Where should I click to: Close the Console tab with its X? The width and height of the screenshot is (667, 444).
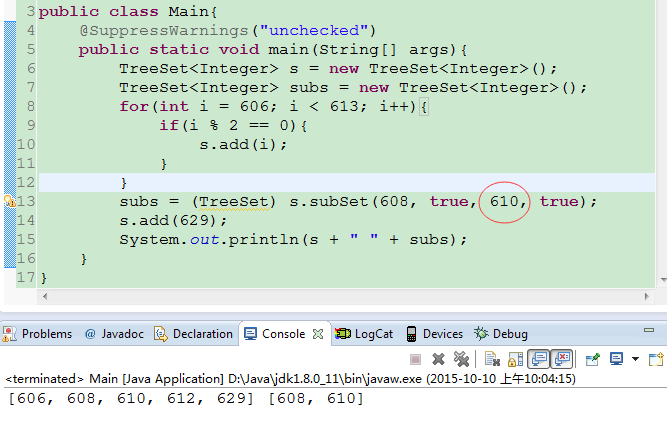pos(318,334)
